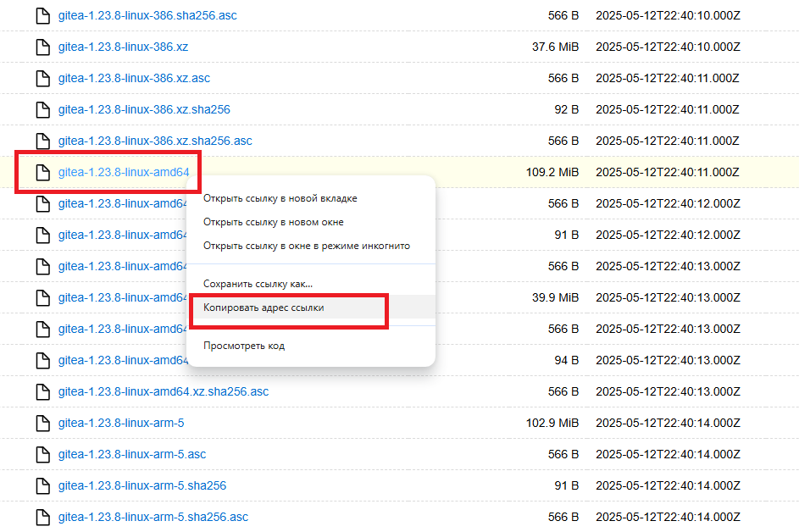Click the file icon in the 94 B row
Screen dimensions: 799x532
click(43, 360)
